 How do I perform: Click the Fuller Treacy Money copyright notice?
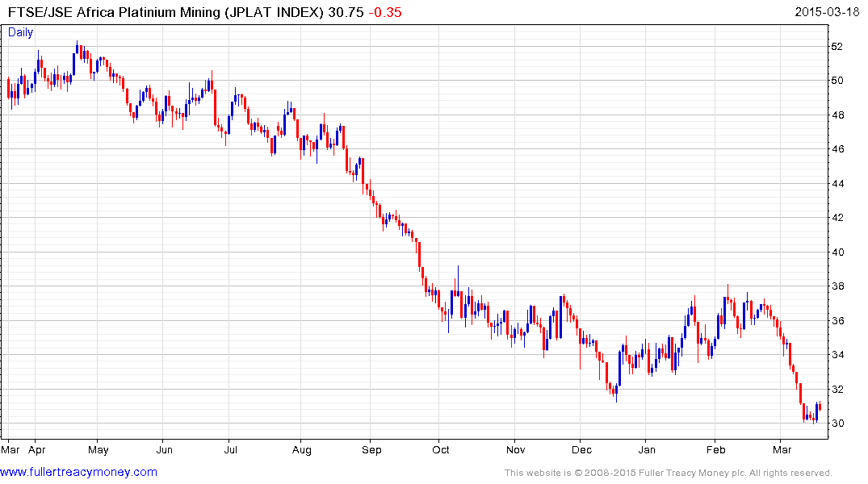668,473
